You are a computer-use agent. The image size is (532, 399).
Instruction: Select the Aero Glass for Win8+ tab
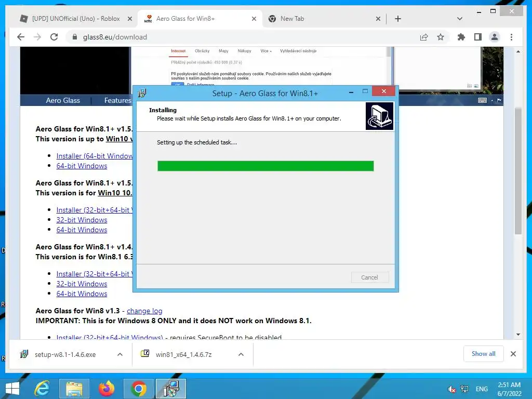coord(200,19)
